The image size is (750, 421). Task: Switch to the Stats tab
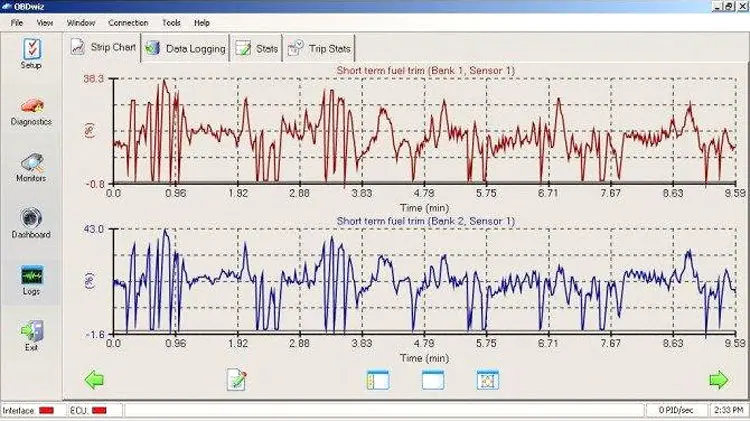(x=256, y=49)
